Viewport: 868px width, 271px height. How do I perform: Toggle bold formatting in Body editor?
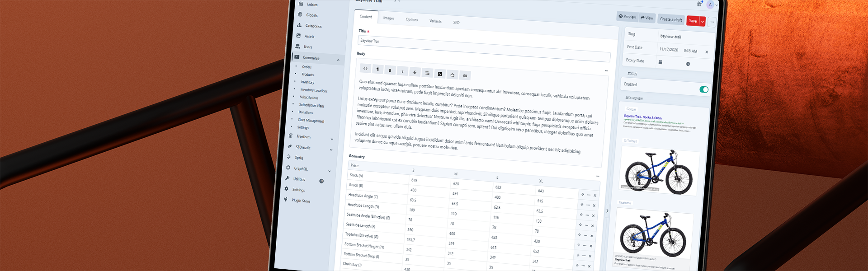(390, 70)
